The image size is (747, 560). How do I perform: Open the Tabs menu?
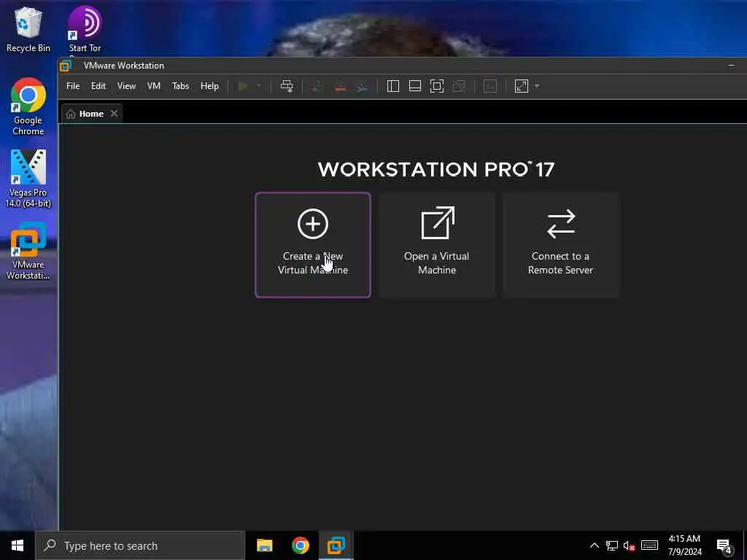coord(181,86)
